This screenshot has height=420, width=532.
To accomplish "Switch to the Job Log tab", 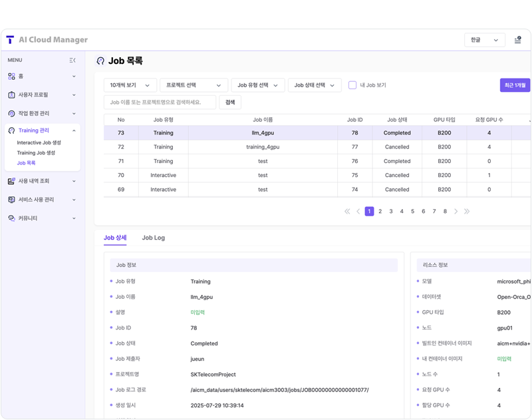I will (x=154, y=238).
